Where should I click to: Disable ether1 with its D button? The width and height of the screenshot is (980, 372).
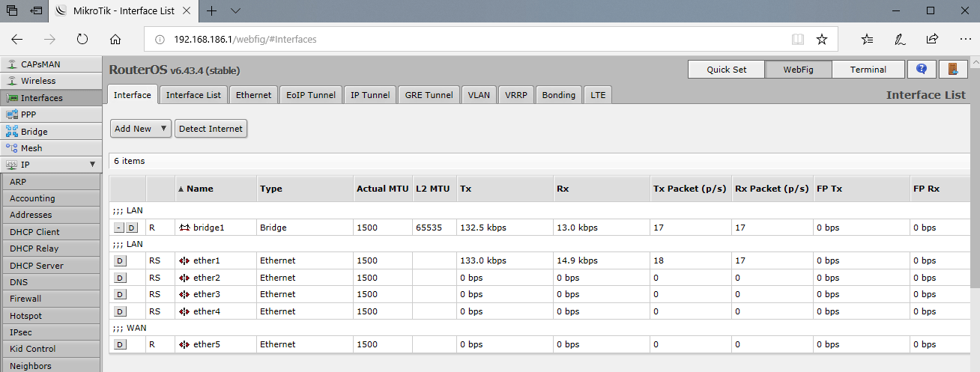tap(120, 260)
